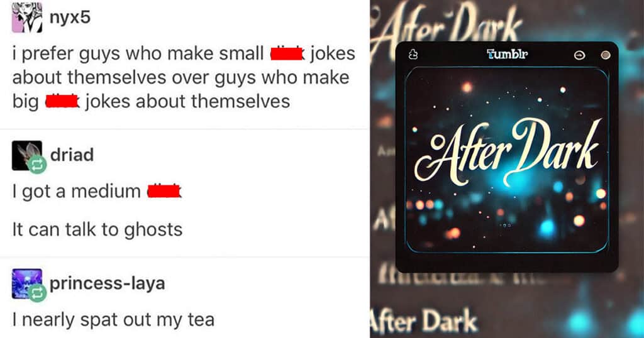Click the 'It can talk to ghosts' reply
The height and width of the screenshot is (338, 644).
click(97, 229)
